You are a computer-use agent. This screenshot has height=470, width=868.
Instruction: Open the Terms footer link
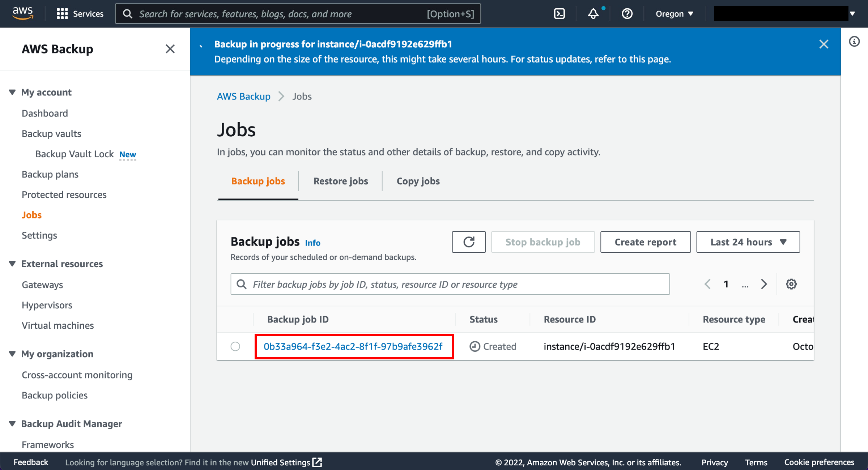(x=756, y=462)
